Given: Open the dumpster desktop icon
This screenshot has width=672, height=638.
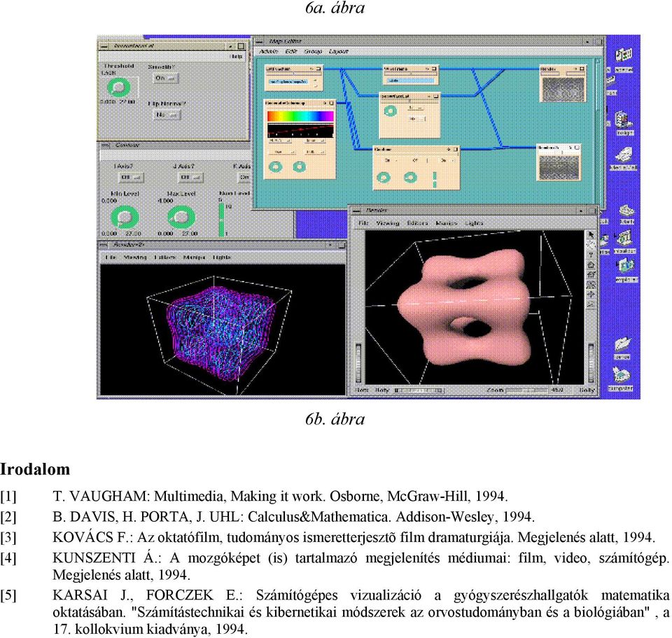Looking at the screenshot, I should click(x=621, y=378).
